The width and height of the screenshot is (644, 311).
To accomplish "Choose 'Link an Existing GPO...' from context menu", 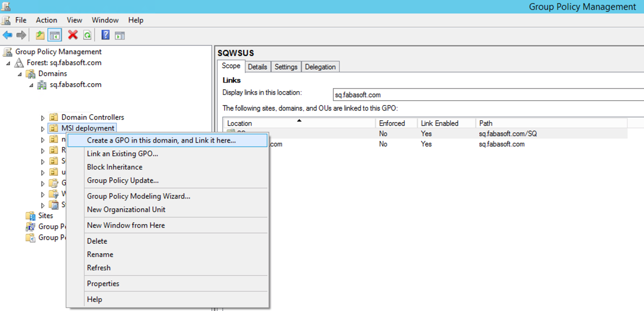I will 122,154.
